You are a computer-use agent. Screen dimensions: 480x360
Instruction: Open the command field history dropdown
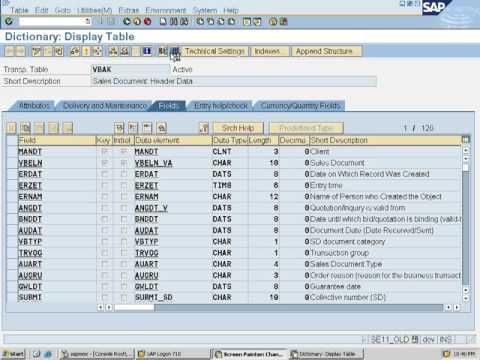pos(88,22)
